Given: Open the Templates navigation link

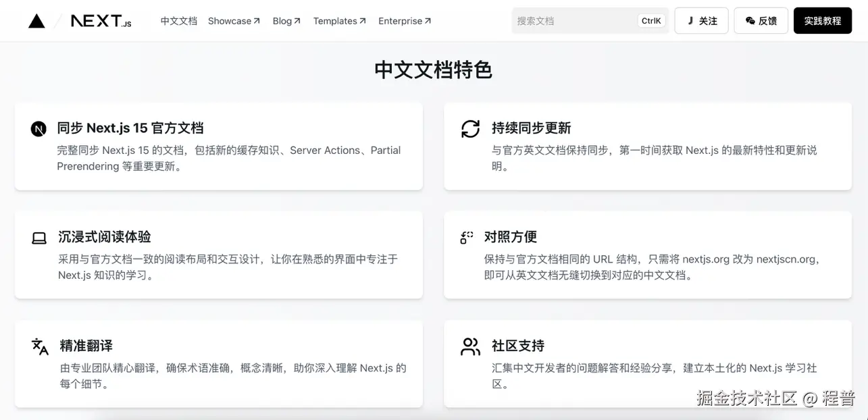Looking at the screenshot, I should (339, 21).
